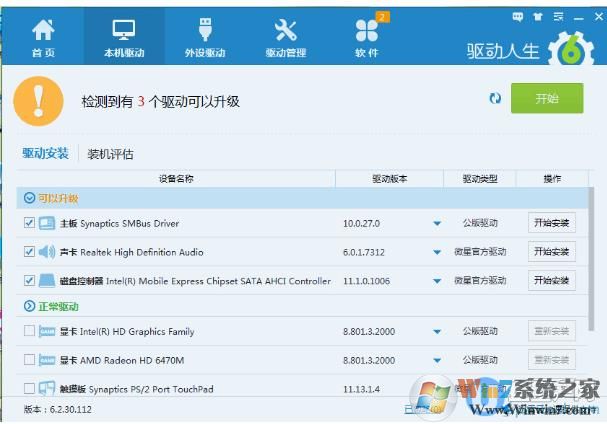Click the 设备名称 column header

click(176, 179)
